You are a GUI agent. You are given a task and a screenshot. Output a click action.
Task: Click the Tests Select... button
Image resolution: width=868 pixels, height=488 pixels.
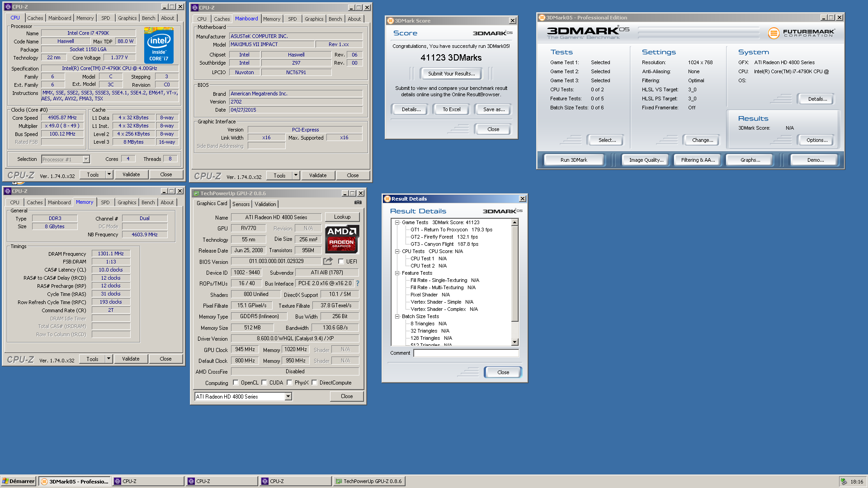[607, 140]
